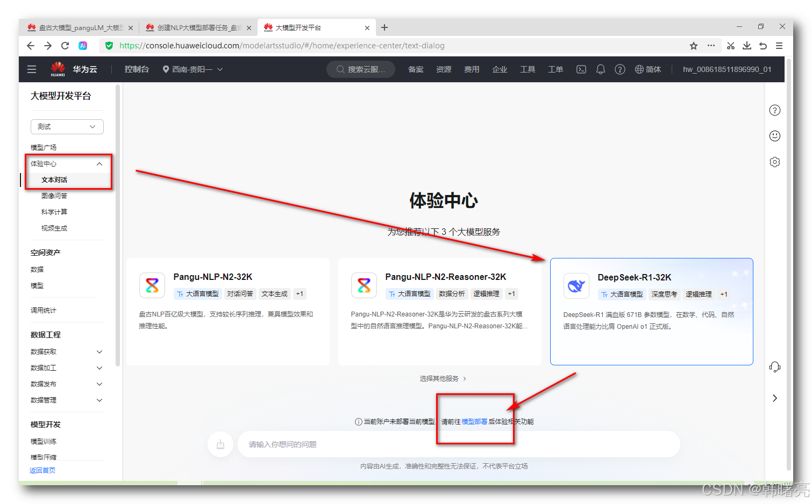Viewport: 812px width, 504px height.
Task: Click account name hw_008618511896990_01
Action: pos(727,69)
